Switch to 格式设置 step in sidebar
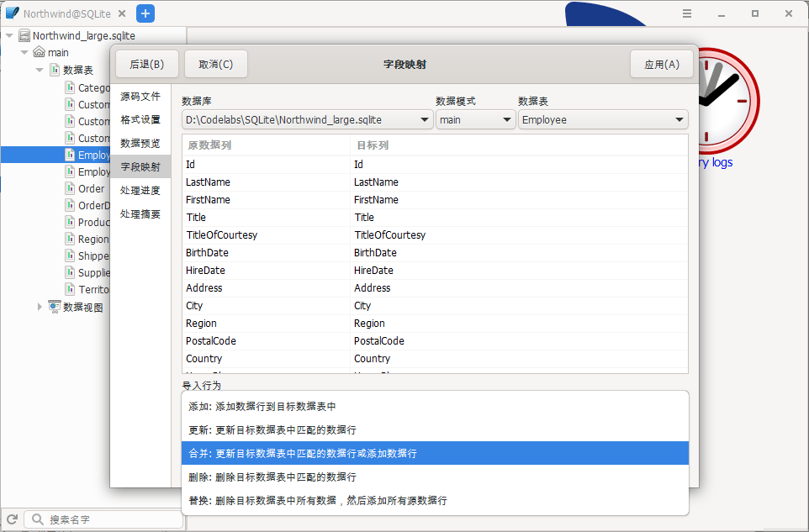This screenshot has width=809, height=532. point(140,119)
